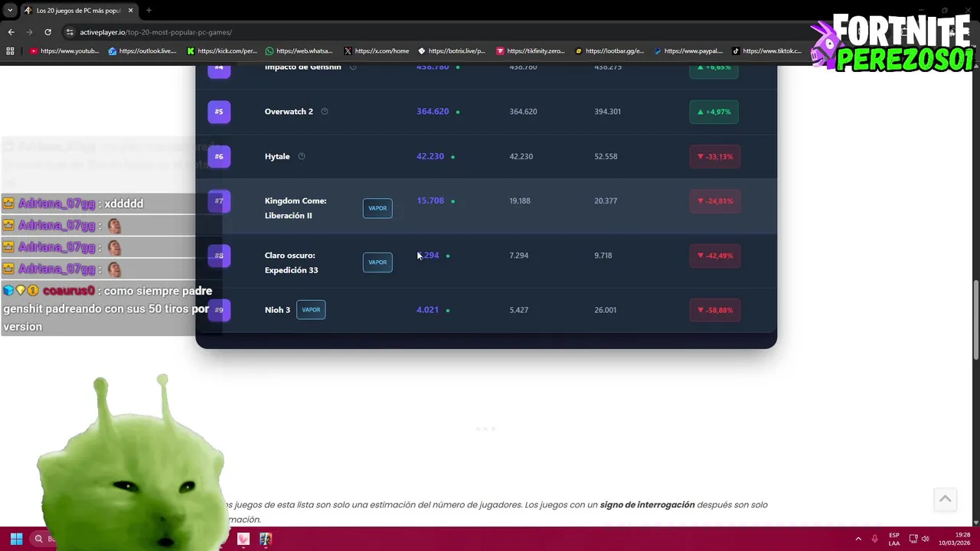Open the x.com/home bookmark
Screen dimensions: 980x551
377,51
